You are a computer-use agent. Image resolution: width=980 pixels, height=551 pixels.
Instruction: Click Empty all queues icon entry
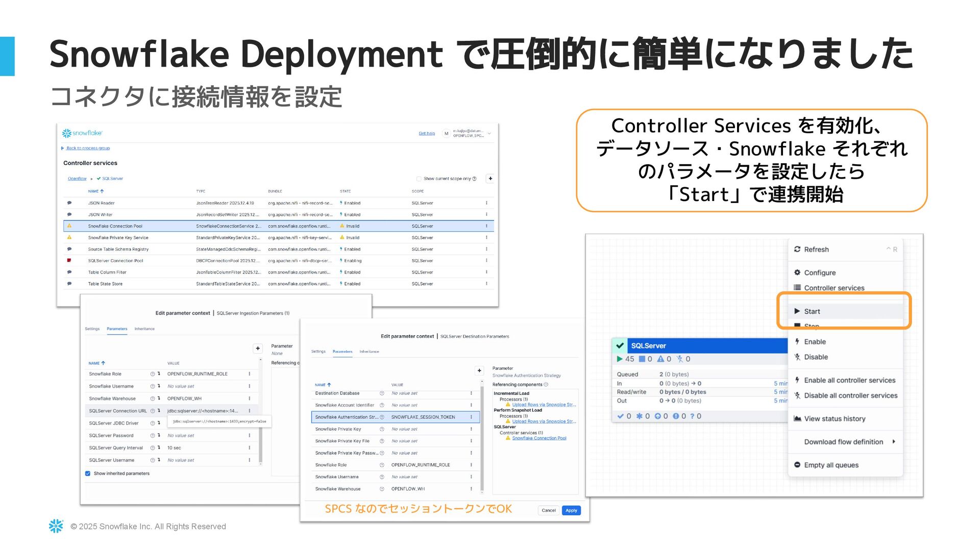click(x=797, y=465)
